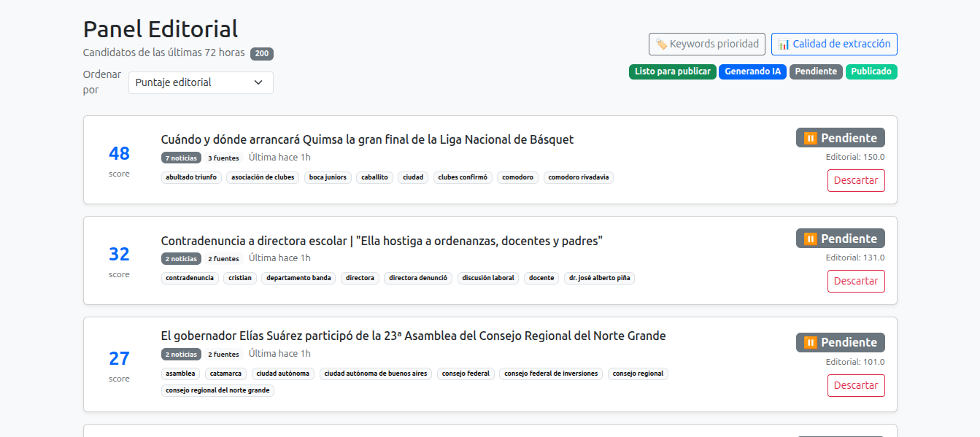Discard the gobernador Elías Suárez story

click(x=856, y=385)
